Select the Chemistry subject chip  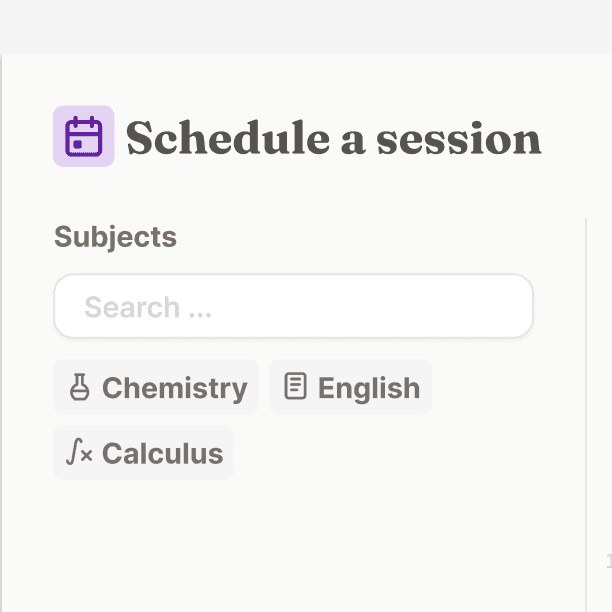click(156, 387)
